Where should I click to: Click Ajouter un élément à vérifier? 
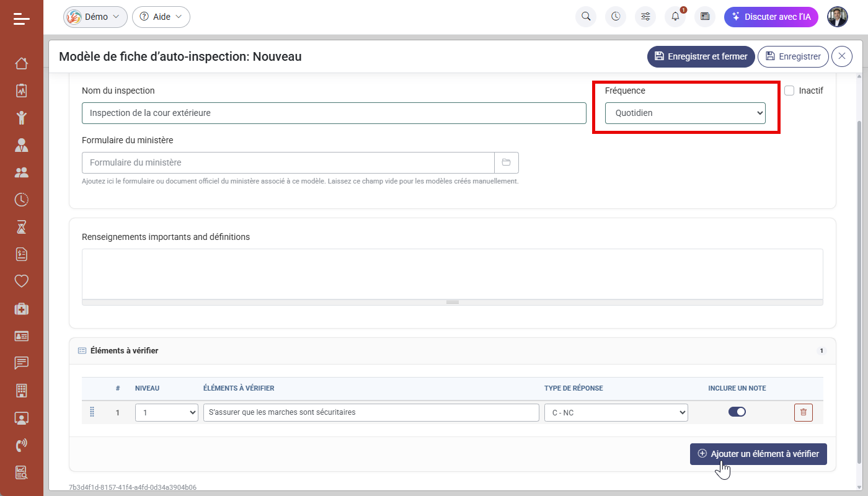758,454
